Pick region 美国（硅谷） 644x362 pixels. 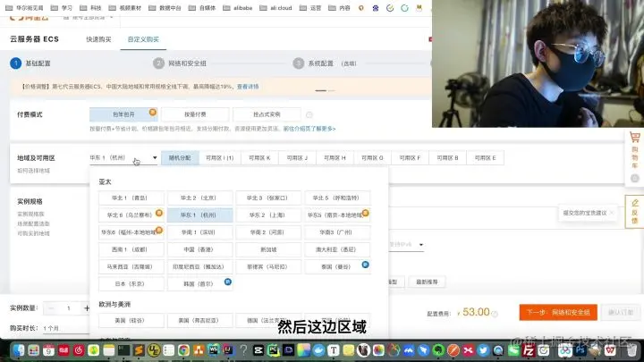pos(131,321)
